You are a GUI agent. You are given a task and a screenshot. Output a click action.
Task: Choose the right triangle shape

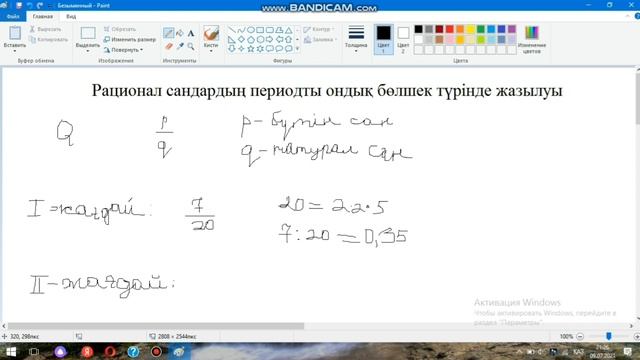[231, 39]
